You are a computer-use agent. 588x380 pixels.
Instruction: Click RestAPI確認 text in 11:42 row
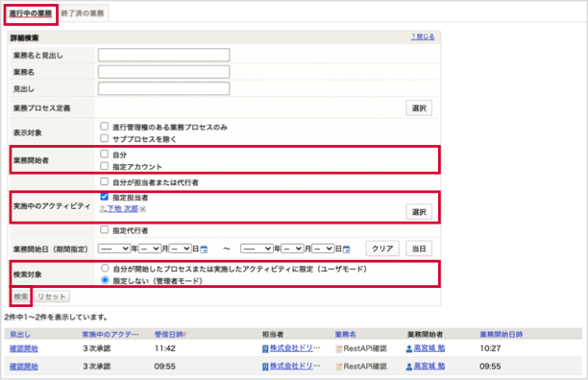coord(365,348)
